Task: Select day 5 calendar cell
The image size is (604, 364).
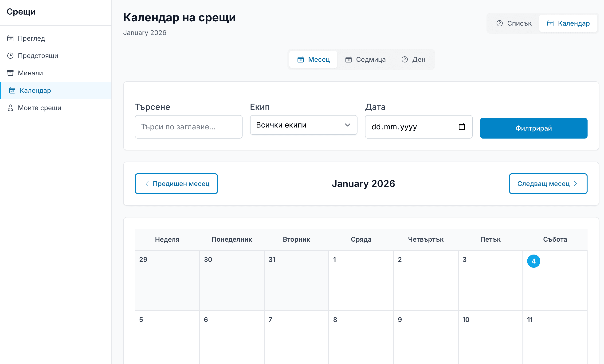Action: pos(167,337)
